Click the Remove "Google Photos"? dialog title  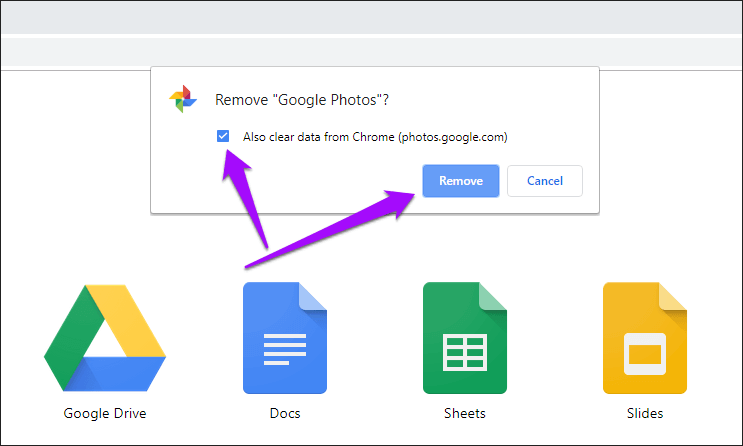[x=302, y=100]
